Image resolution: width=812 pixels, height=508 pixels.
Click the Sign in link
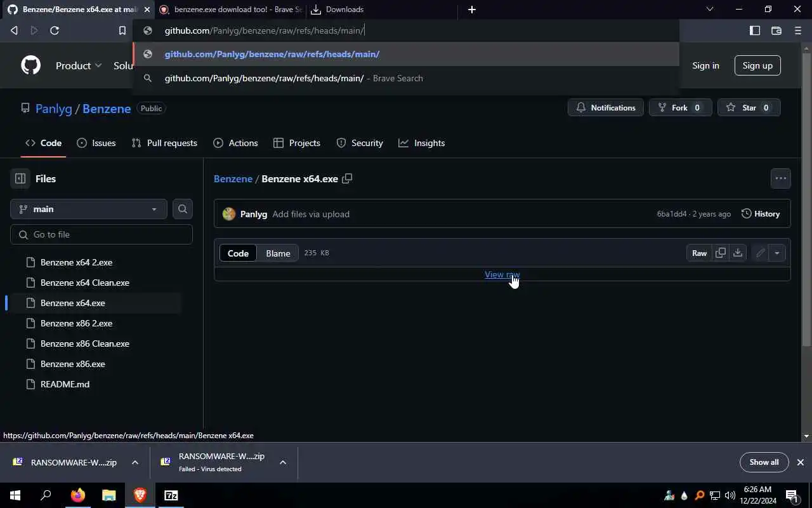(x=705, y=65)
